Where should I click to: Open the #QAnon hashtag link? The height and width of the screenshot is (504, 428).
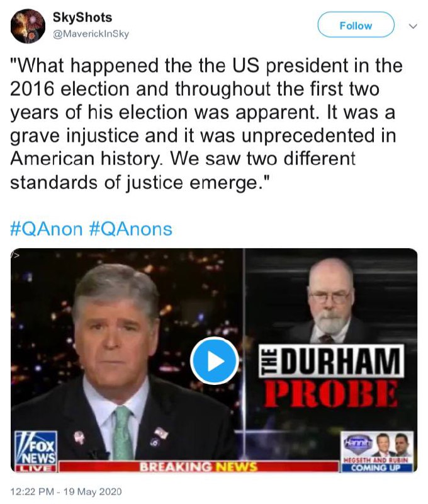coord(46,229)
